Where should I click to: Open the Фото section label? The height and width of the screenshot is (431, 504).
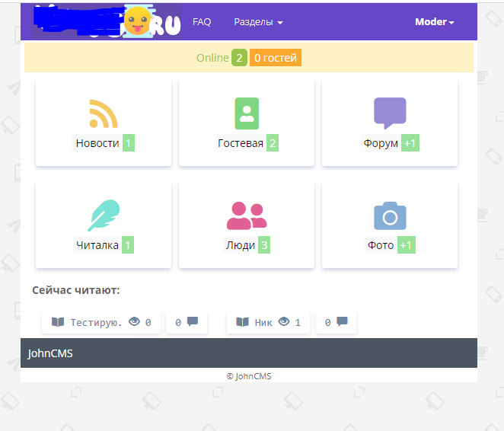coord(381,245)
